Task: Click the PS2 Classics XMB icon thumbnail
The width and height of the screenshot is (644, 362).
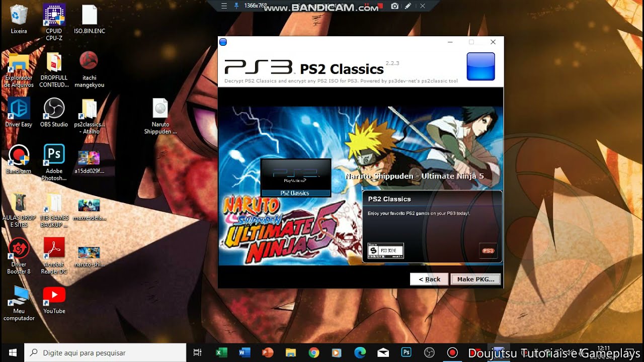Action: point(295,177)
